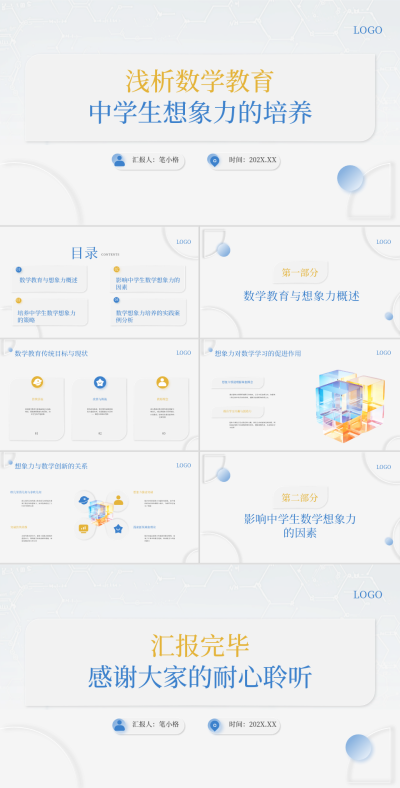Image resolution: width=400 pixels, height=788 pixels.
Task: Click the LOGO on the 第一部分 slide
Action: pyautogui.click(x=383, y=242)
